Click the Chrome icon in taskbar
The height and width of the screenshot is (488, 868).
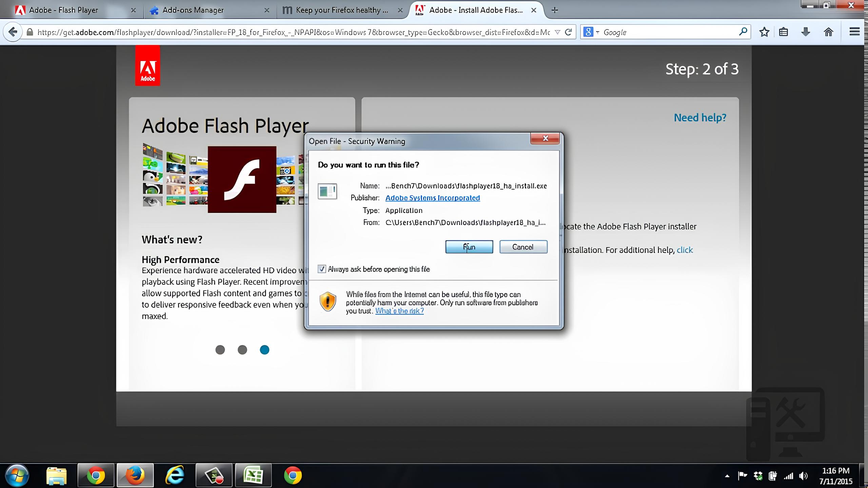[x=95, y=475]
